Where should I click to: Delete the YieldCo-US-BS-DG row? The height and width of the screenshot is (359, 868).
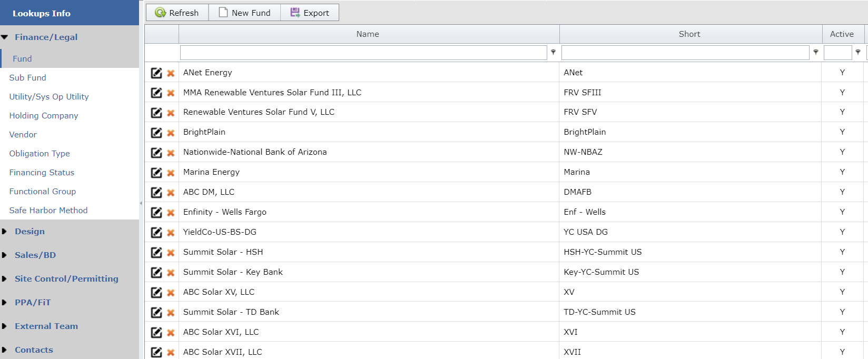171,233
